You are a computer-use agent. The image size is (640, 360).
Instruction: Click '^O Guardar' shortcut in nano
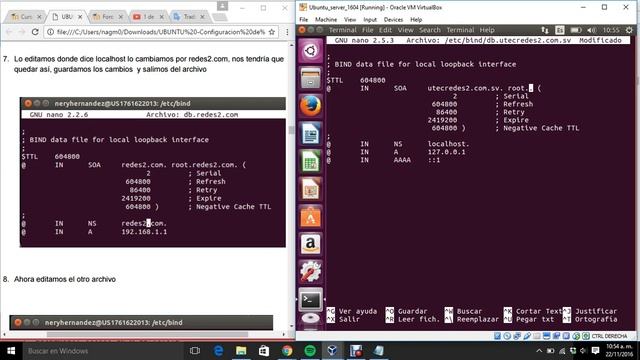pyautogui.click(x=407, y=311)
